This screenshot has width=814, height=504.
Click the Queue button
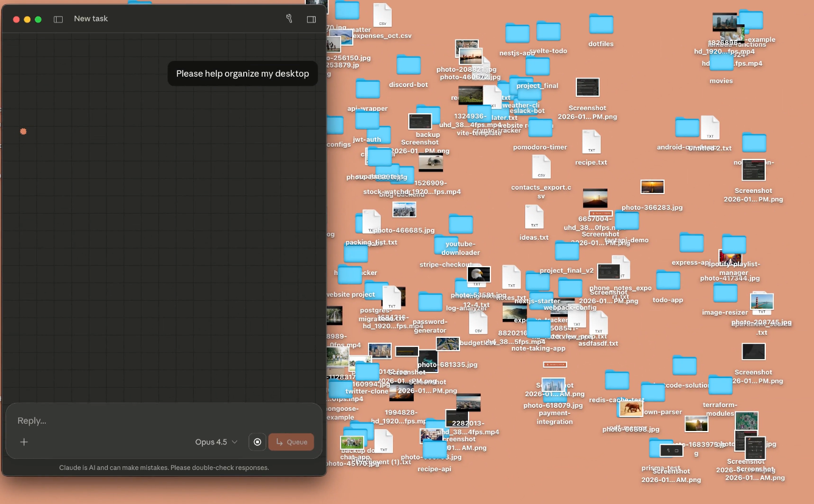coord(291,442)
